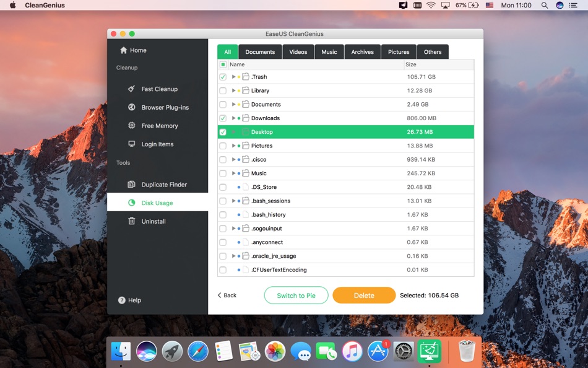Viewport: 588px width, 368px height.
Task: Select the .anyconnect file row
Action: [x=346, y=242]
